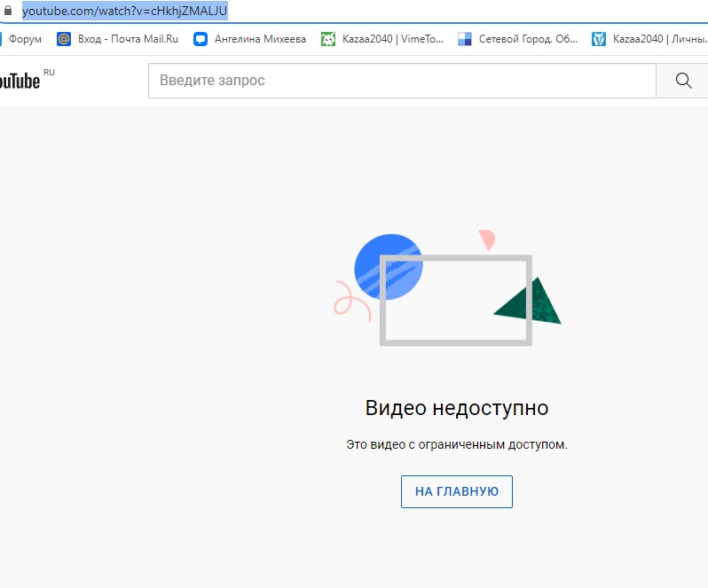Click the YouTube logo
The width and height of the screenshot is (708, 588).
point(20,82)
